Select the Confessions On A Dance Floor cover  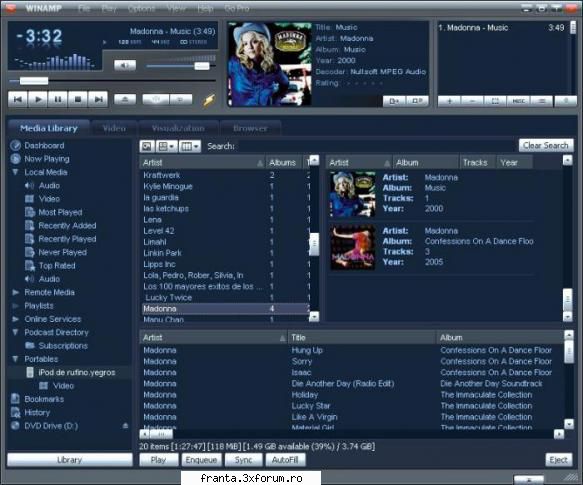pos(352,247)
